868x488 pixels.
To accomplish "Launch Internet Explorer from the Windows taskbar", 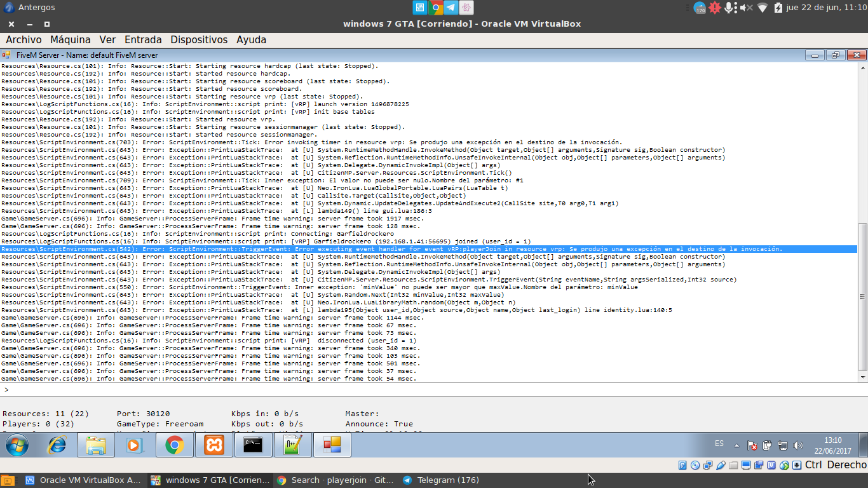I will pyautogui.click(x=57, y=445).
